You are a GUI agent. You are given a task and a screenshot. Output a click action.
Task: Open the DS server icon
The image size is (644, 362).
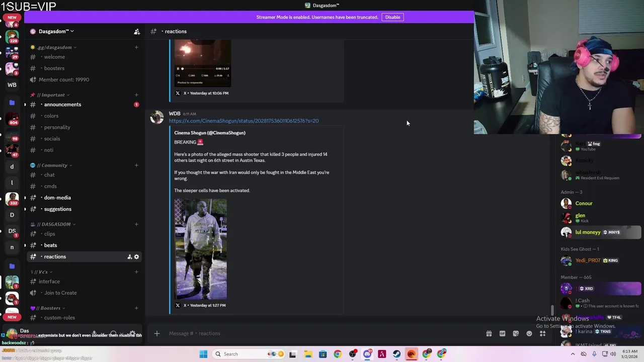pyautogui.click(x=12, y=231)
